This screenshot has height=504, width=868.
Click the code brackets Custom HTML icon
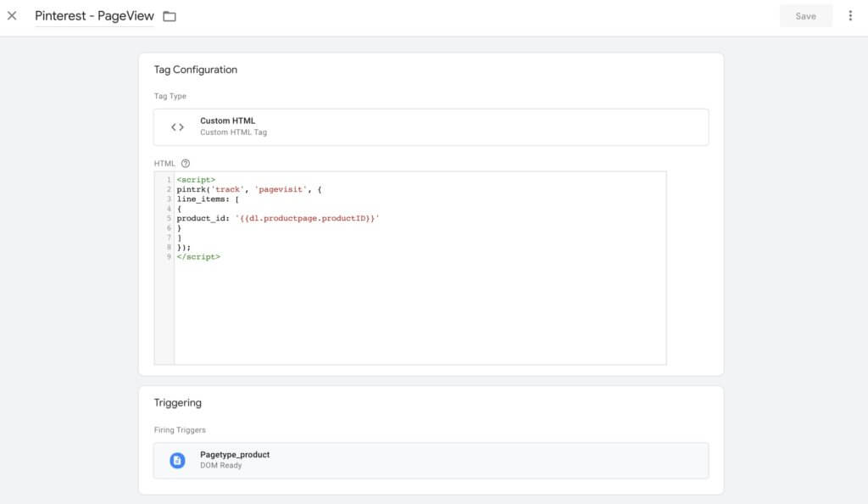tap(177, 127)
